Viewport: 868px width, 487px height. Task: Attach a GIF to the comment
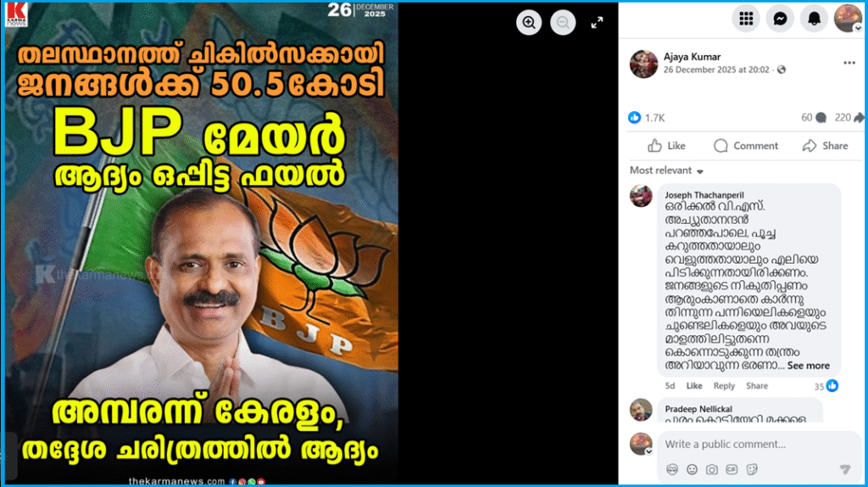(732, 470)
